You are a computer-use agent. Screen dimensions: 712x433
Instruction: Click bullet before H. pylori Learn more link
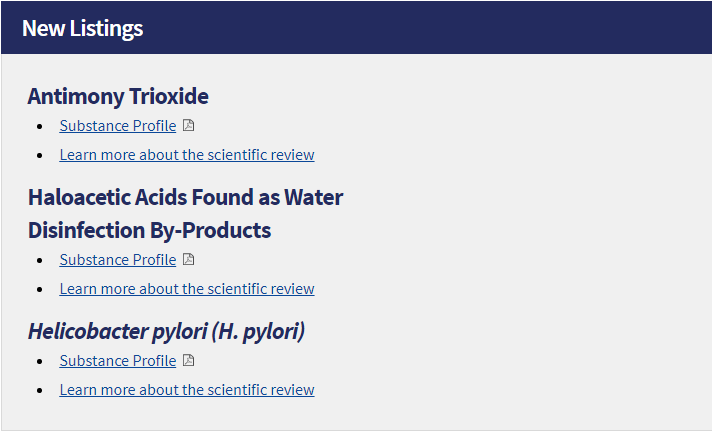click(x=40, y=391)
